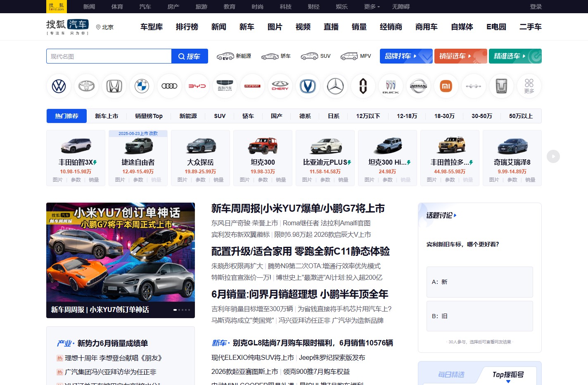588x385 pixels.
Task: Open headline 配置升级/适合家用 零跑全新C11静态体验
Action: pos(301,251)
